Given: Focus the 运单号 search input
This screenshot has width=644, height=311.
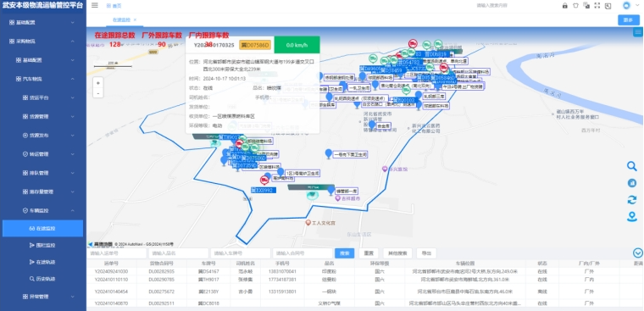Looking at the screenshot, I should pyautogui.click(x=117, y=253).
